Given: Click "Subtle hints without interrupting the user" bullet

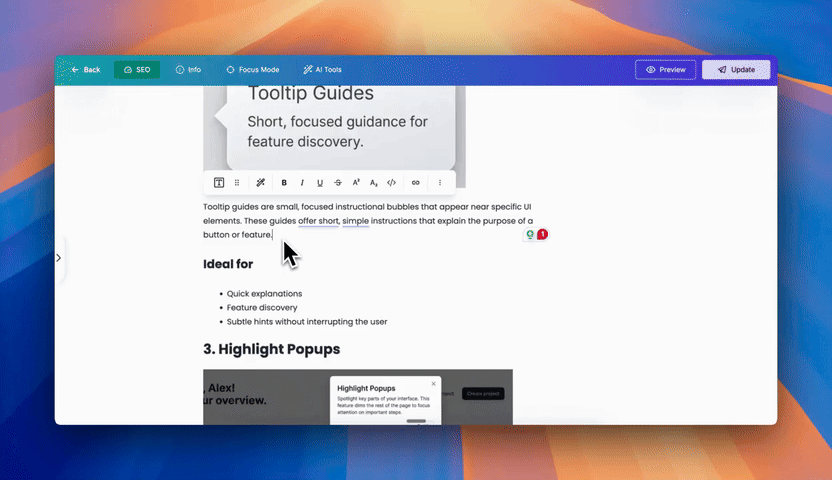Looking at the screenshot, I should 307,321.
